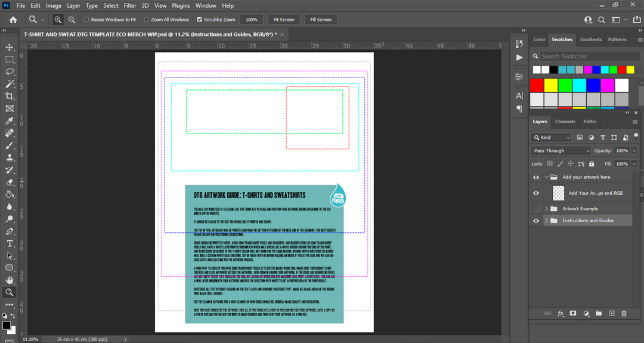The height and width of the screenshot is (343, 644).
Task: Click the Home icon in options bar
Action: click(13, 20)
